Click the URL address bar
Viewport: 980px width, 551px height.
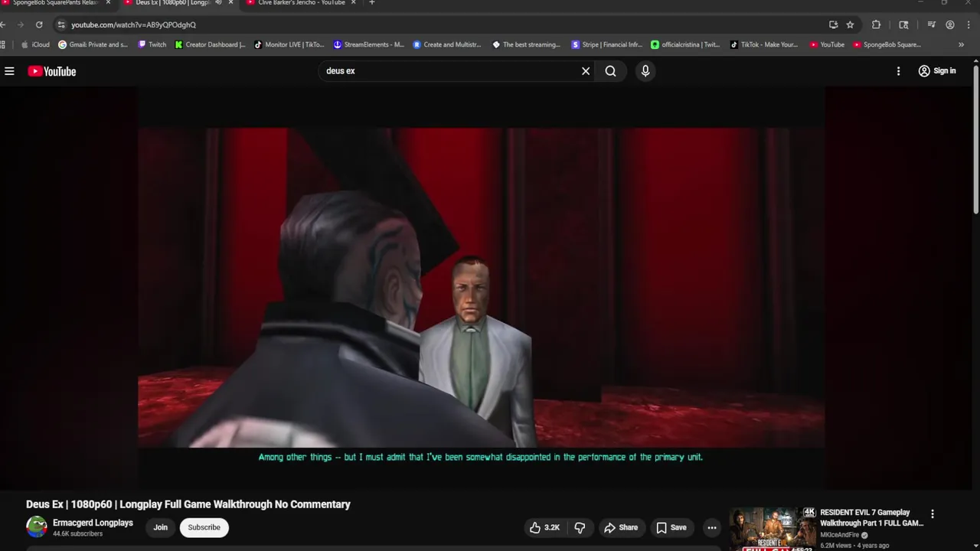444,24
